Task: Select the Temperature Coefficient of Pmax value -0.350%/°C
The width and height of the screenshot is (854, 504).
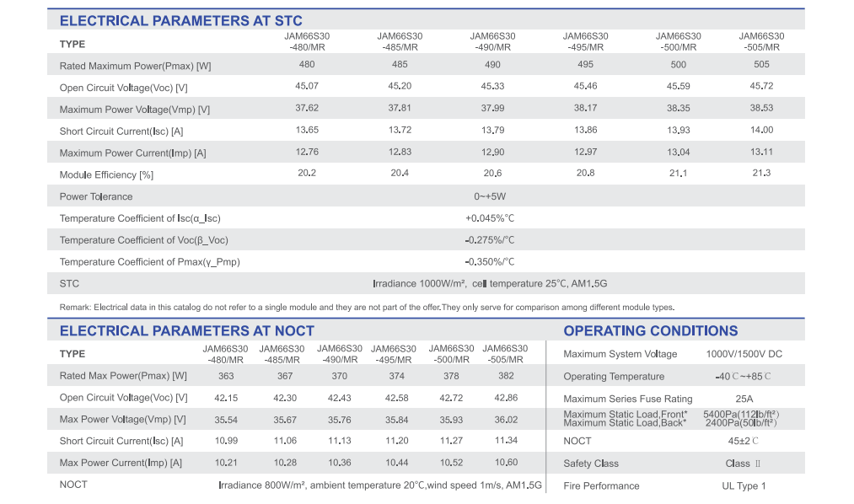Action: [490, 262]
